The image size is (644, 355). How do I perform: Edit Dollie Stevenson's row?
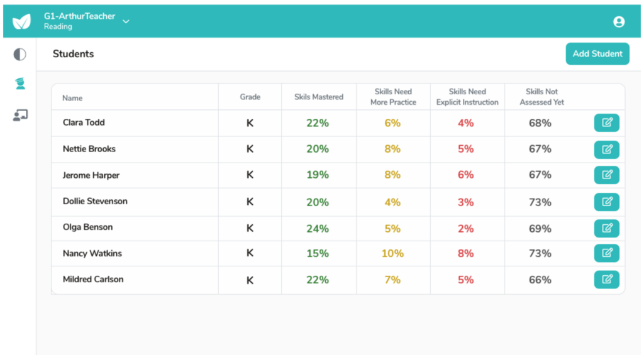606,202
